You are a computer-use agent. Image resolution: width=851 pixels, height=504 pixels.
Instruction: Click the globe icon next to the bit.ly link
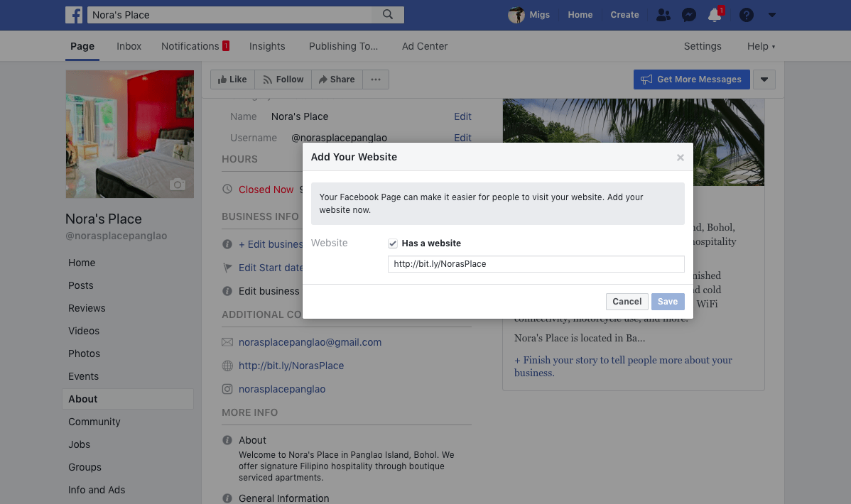pyautogui.click(x=227, y=366)
